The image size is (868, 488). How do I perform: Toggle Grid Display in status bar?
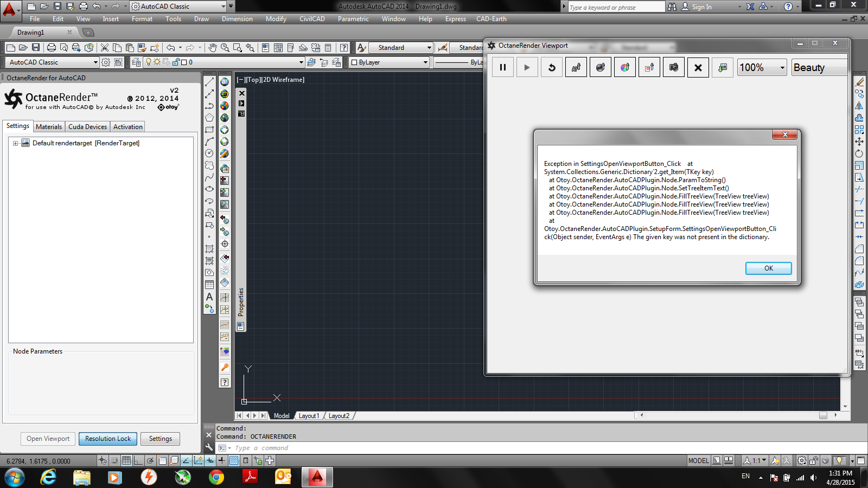[126, 460]
